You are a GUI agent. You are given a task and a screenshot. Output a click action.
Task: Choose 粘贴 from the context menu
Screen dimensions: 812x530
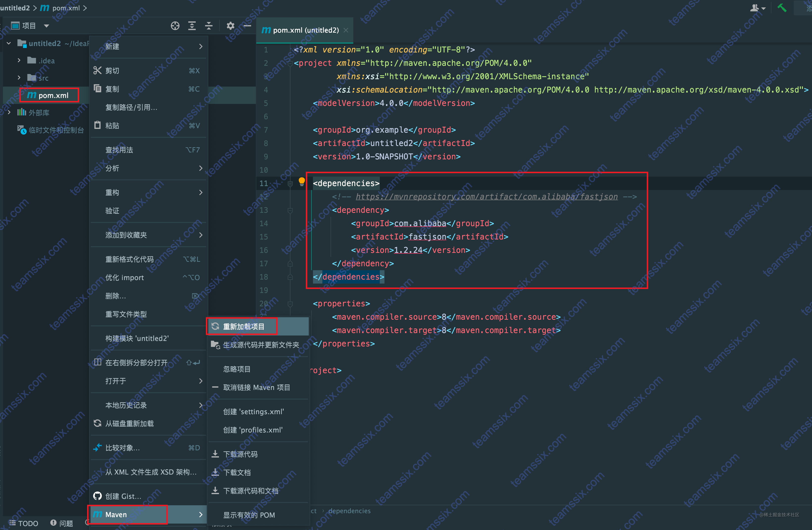(x=149, y=126)
